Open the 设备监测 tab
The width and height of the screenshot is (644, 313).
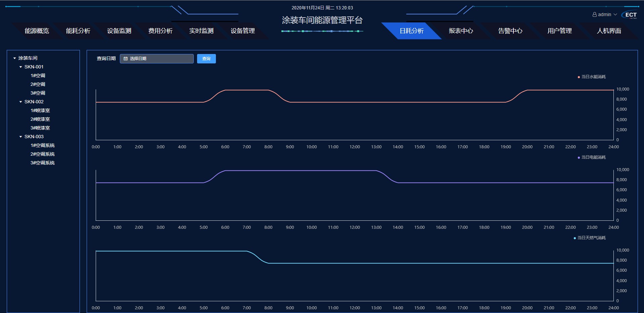tap(119, 31)
